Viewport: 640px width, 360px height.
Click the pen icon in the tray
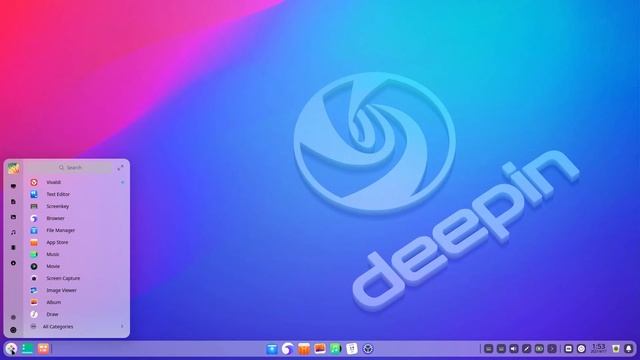[x=527, y=349]
